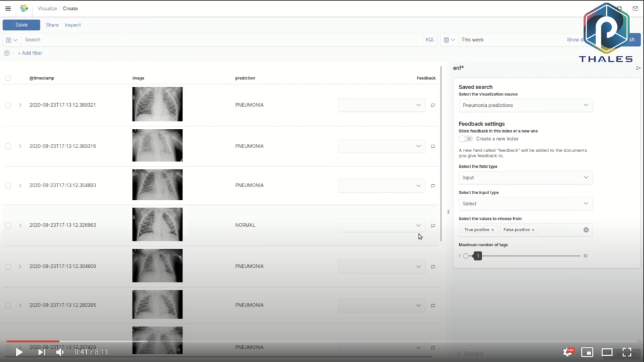Screen dimensions: 644x362
Task: Open feedback dropdown for the 304609 row
Action: 381,266
